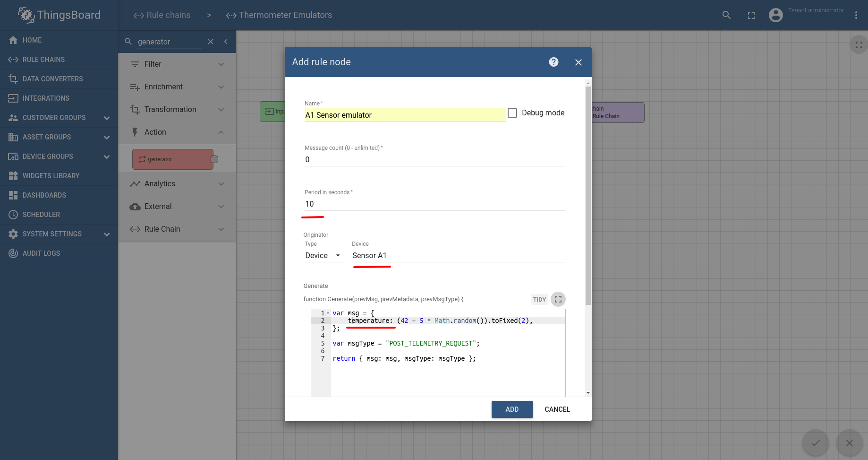Expand code editor to fullscreen
The image size is (868, 460).
558,299
